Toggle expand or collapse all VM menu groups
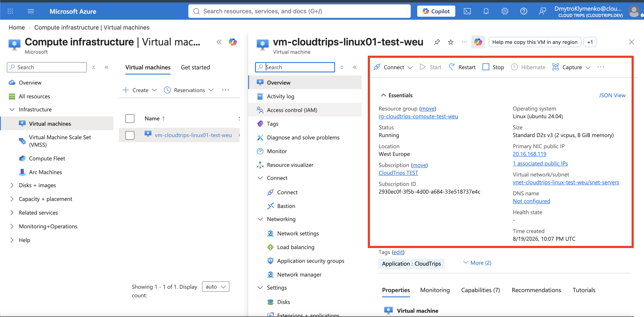The image size is (644, 317). [342, 67]
